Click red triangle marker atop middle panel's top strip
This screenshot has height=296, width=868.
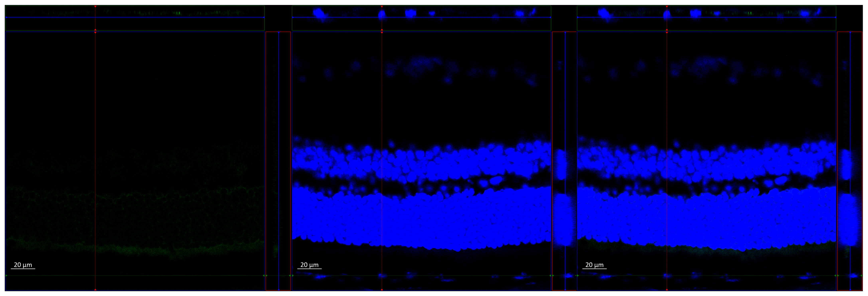point(382,7)
